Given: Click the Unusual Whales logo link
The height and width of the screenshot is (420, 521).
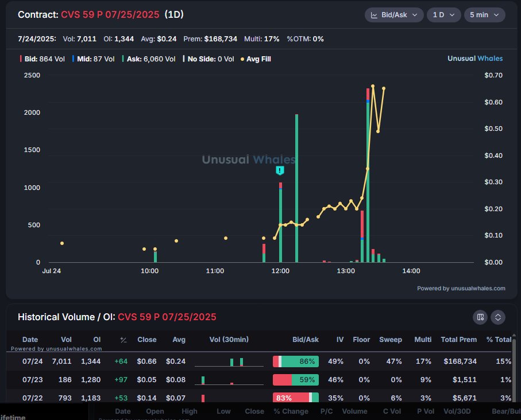Looking at the screenshot, I should click(x=475, y=59).
